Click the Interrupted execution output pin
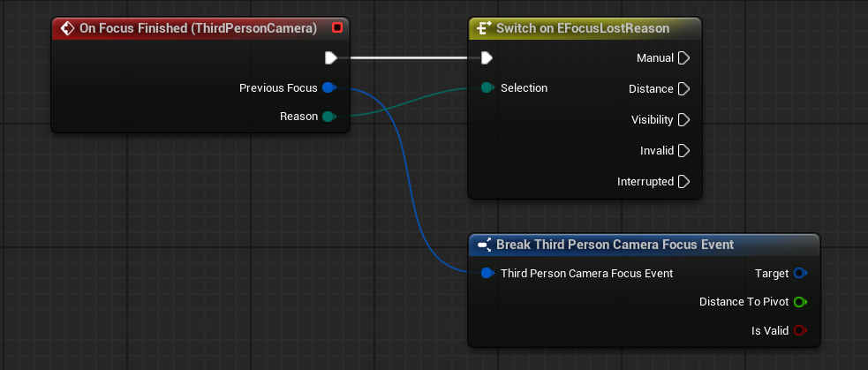The width and height of the screenshot is (868, 370). tap(683, 182)
